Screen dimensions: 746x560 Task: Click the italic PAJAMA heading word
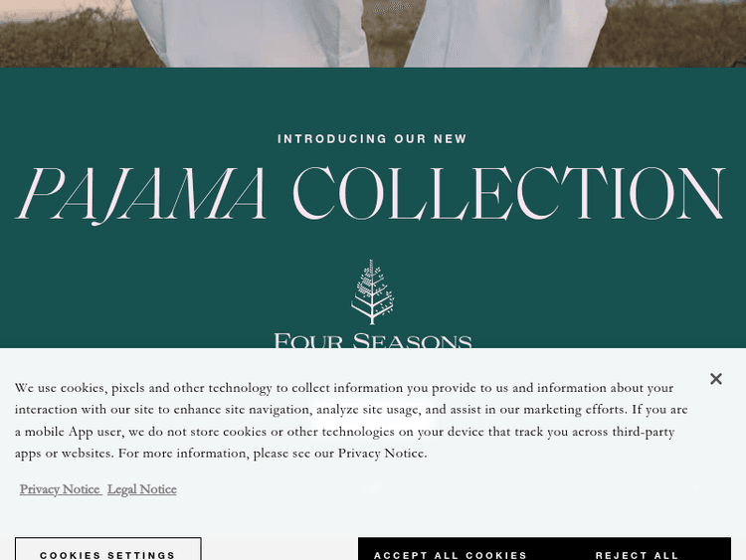141,194
